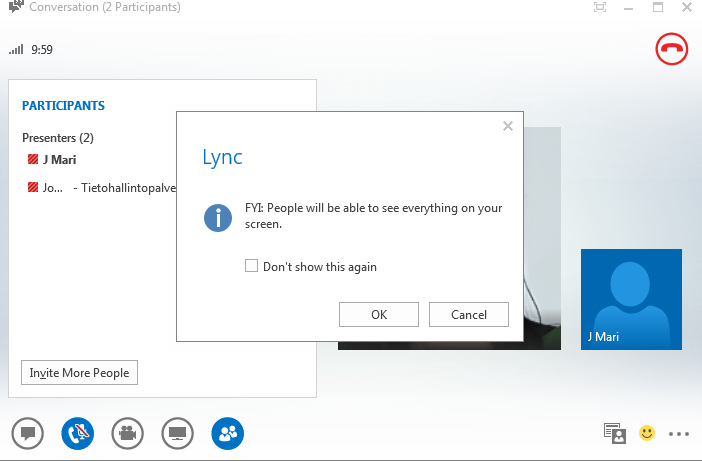The height and width of the screenshot is (461, 702).
Task: Select J Mari in presenters list
Action: [x=59, y=160]
